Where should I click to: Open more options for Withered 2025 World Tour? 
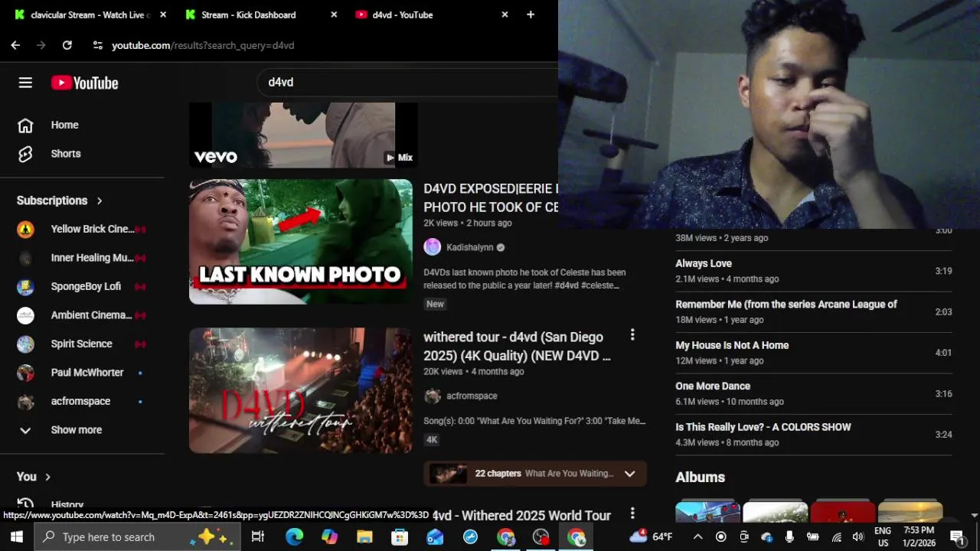632,514
